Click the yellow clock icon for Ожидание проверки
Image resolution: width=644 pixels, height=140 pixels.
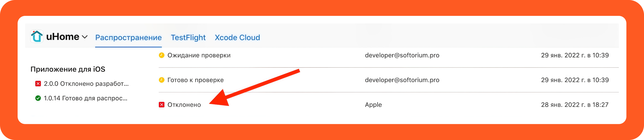tap(162, 55)
